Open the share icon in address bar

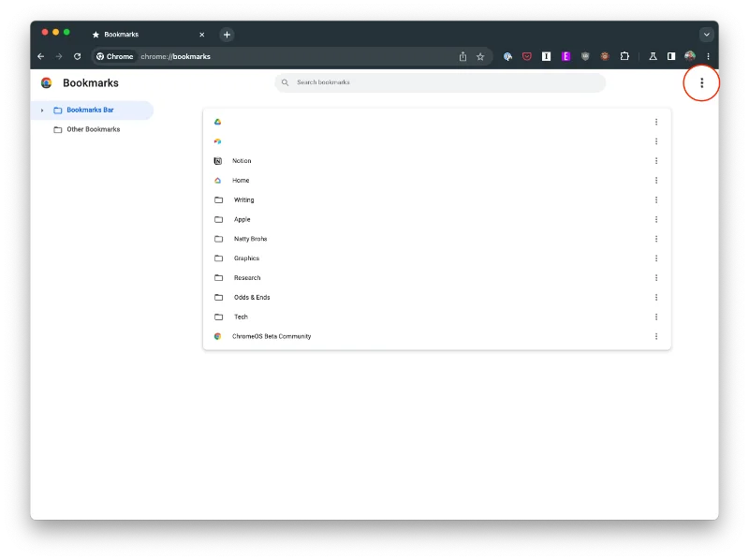(463, 56)
